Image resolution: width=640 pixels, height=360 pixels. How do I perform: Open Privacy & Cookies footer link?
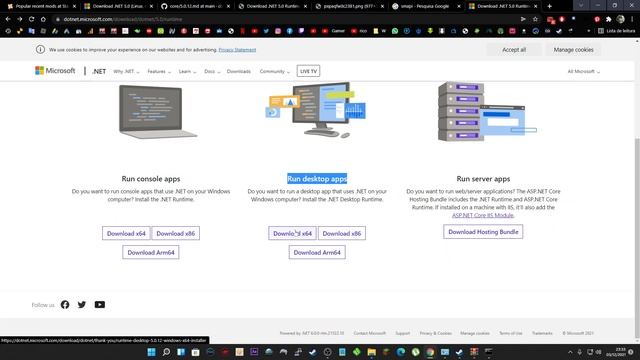tap(436, 333)
